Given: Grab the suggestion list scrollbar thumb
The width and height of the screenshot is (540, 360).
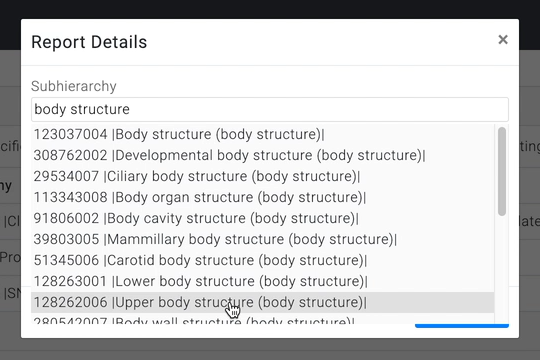Looking at the screenshot, I should click(502, 171).
